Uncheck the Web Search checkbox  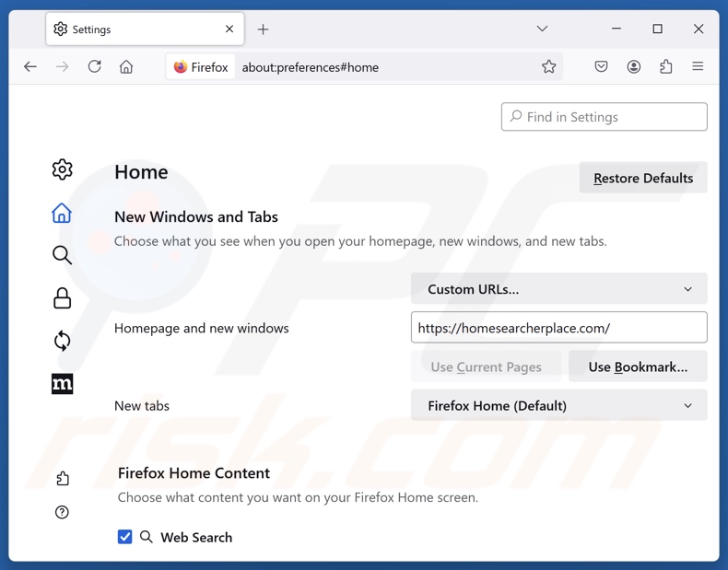124,537
